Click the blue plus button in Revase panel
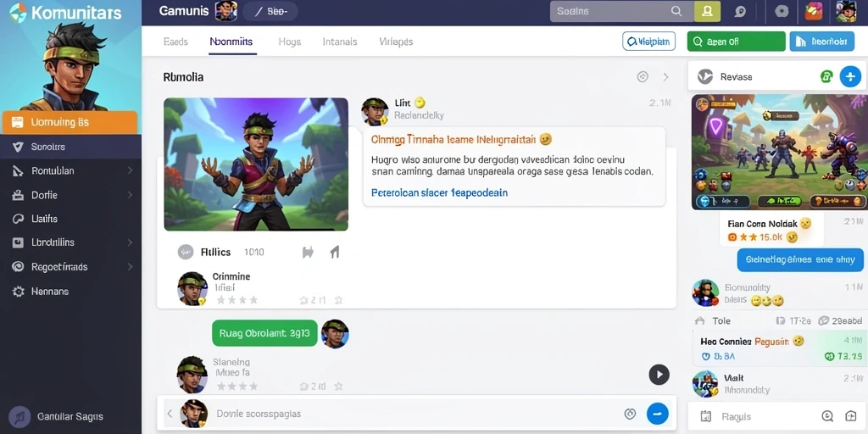 (850, 76)
